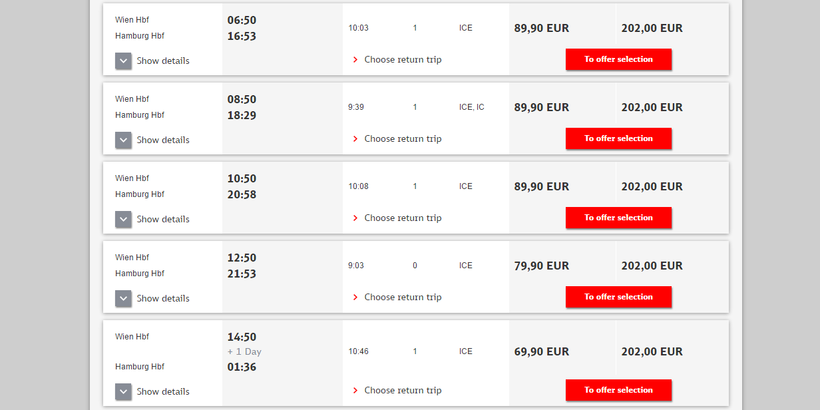The image size is (820, 410).
Task: Expand Show details for 14:50 overnight connection
Action: pos(163,392)
